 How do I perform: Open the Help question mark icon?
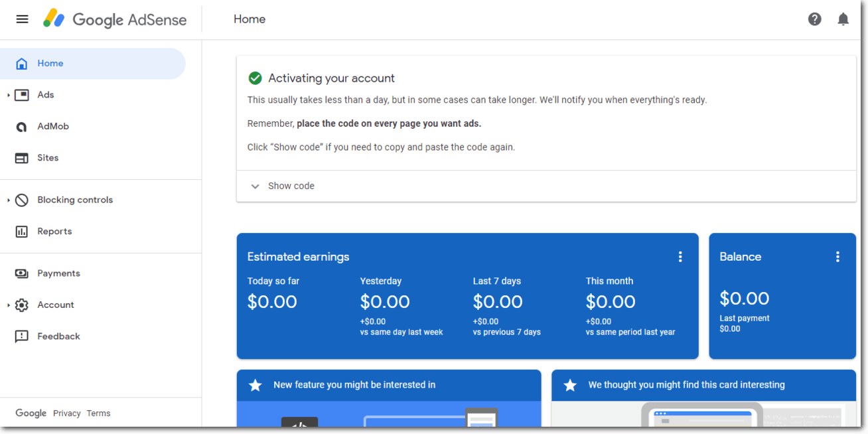(x=814, y=19)
